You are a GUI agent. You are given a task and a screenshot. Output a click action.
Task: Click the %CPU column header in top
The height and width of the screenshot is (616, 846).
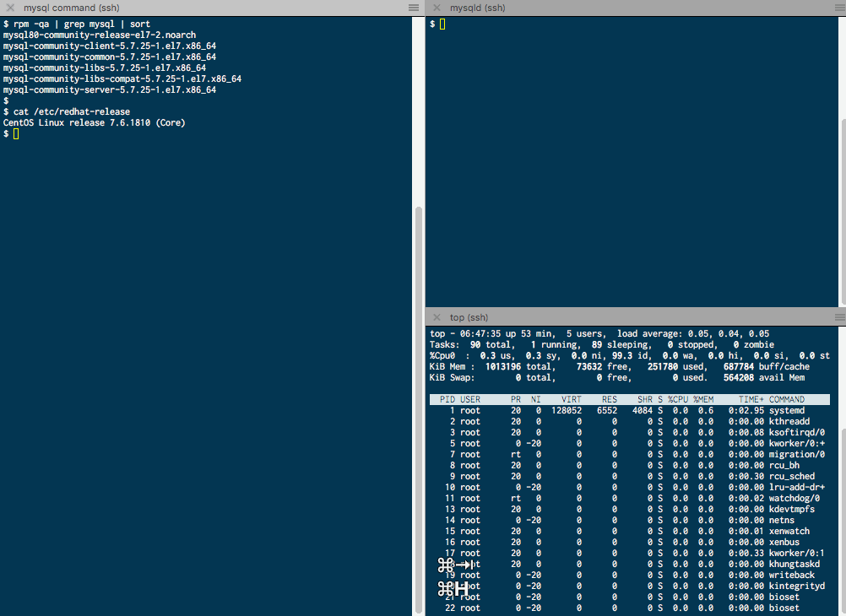pos(678,400)
